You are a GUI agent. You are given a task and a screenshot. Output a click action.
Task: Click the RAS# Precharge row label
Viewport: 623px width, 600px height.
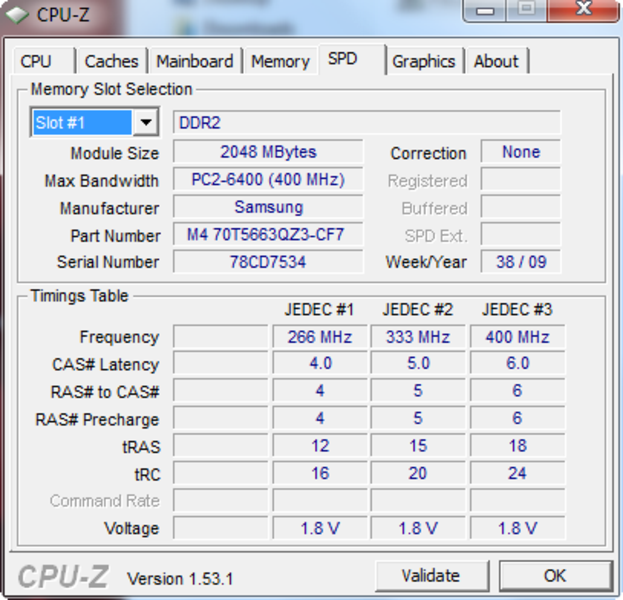click(x=97, y=420)
